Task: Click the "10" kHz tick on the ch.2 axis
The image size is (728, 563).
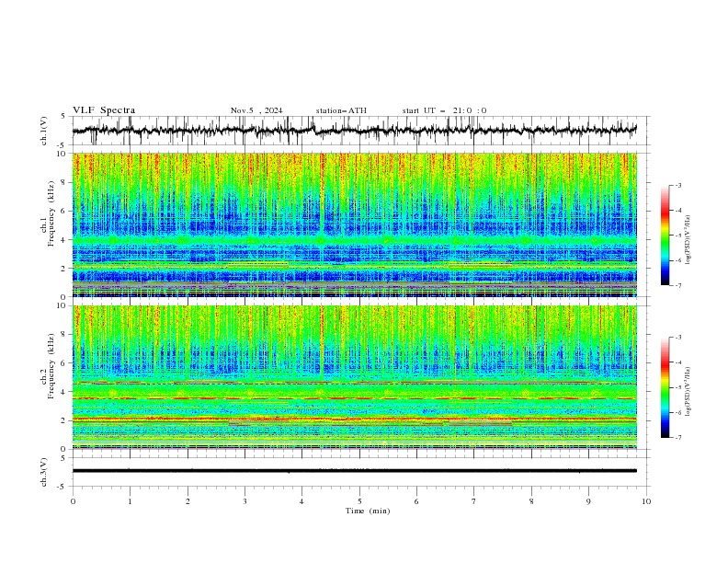Action: coord(63,305)
